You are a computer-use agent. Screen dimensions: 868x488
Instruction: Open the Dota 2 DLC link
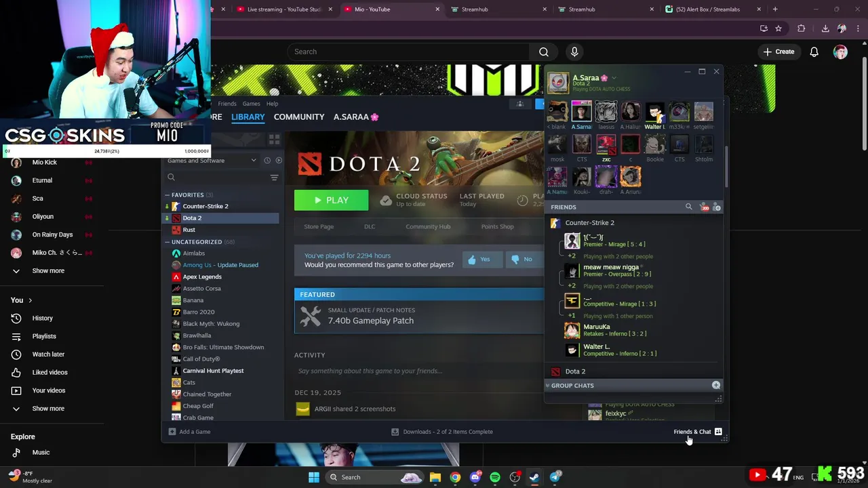click(x=370, y=226)
